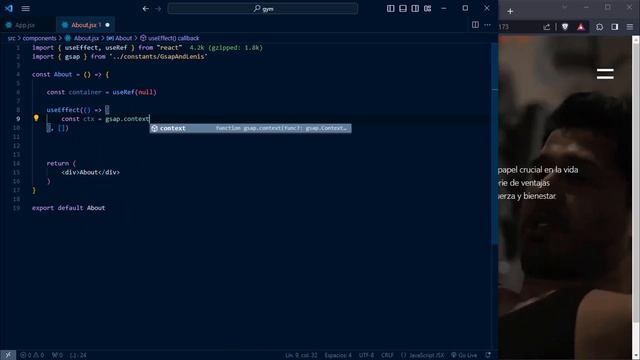This screenshot has width=640, height=360.
Task: Click the browser tab search chevron
Action: [564, 7]
